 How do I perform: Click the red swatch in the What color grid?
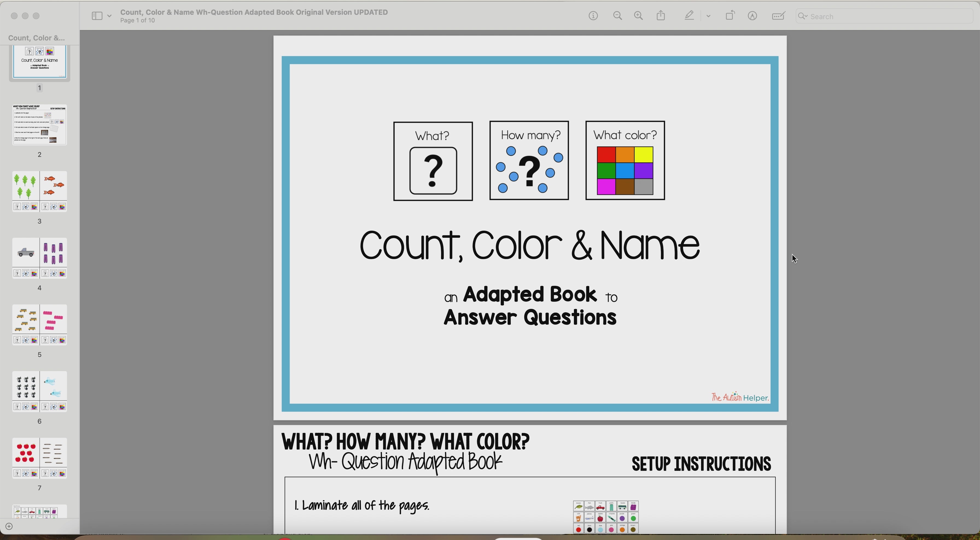(606, 154)
